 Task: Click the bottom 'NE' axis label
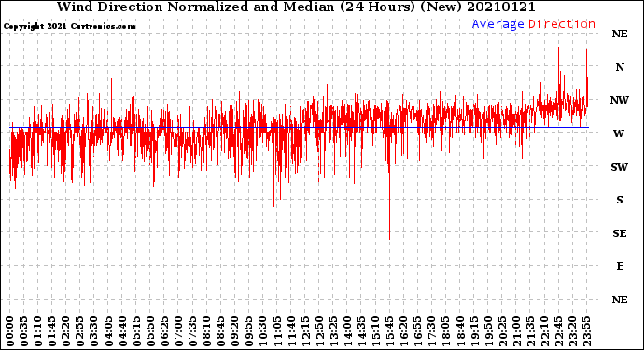620,300
